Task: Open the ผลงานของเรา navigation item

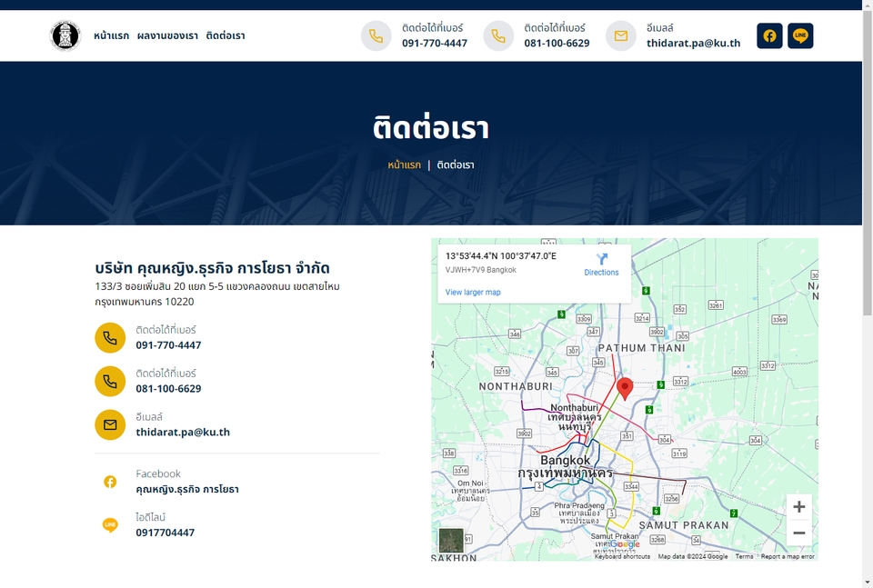Action: 166,35
